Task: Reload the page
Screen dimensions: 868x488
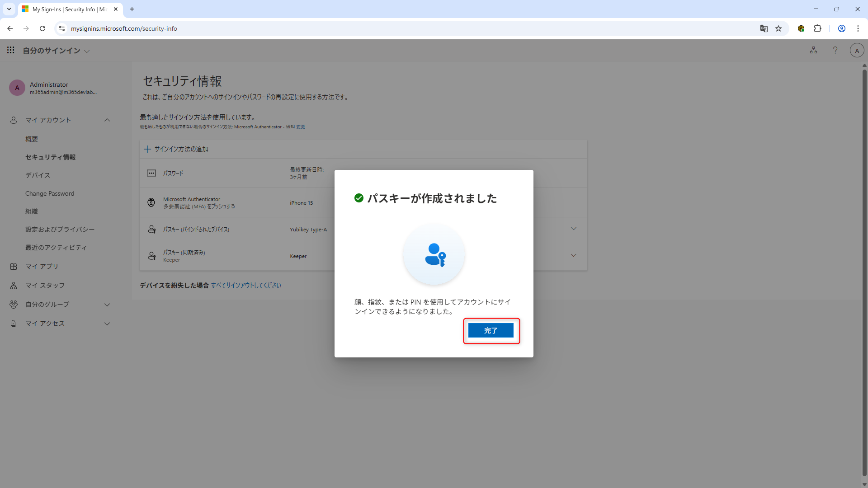Action: (42, 28)
